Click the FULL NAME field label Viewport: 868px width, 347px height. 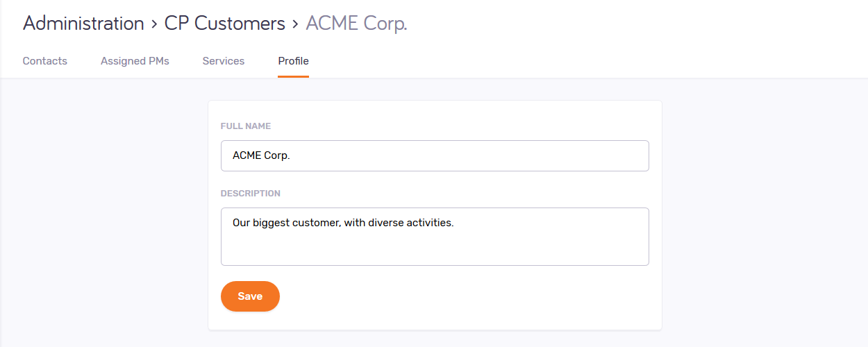[x=246, y=126]
